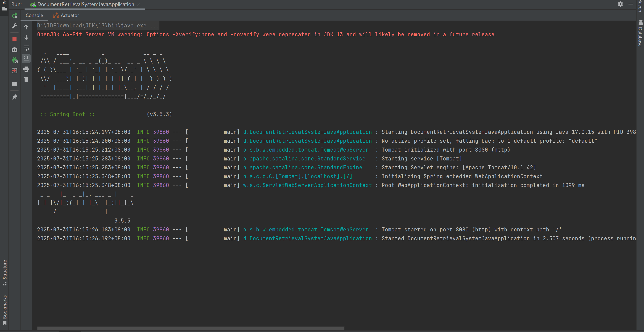Toggle scroll to end of console output

(26, 58)
